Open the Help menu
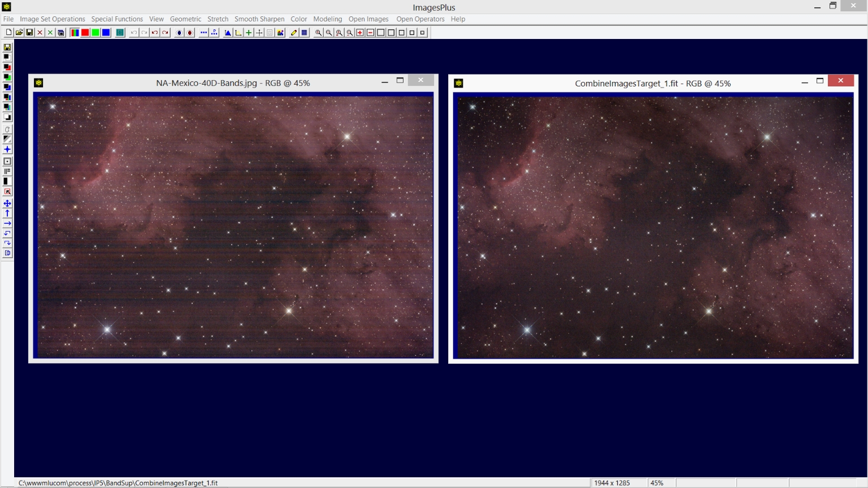Screen dimensions: 868x488 [x=458, y=19]
